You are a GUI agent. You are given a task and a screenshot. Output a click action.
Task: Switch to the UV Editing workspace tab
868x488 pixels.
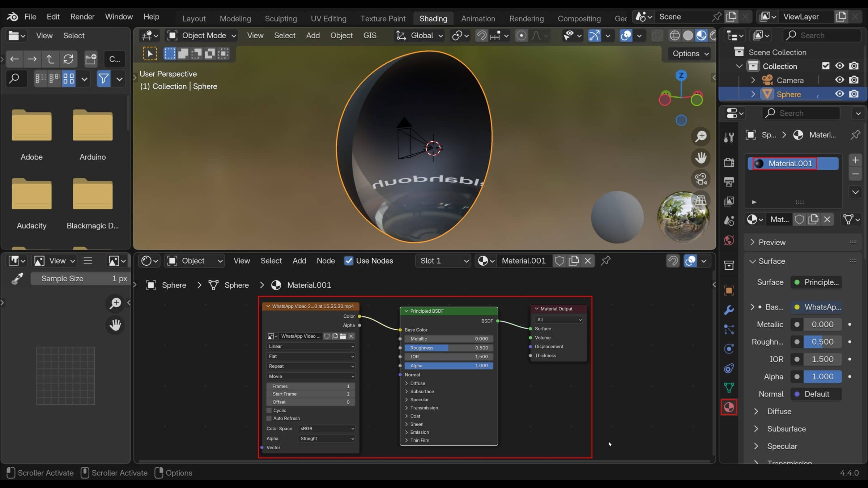328,18
